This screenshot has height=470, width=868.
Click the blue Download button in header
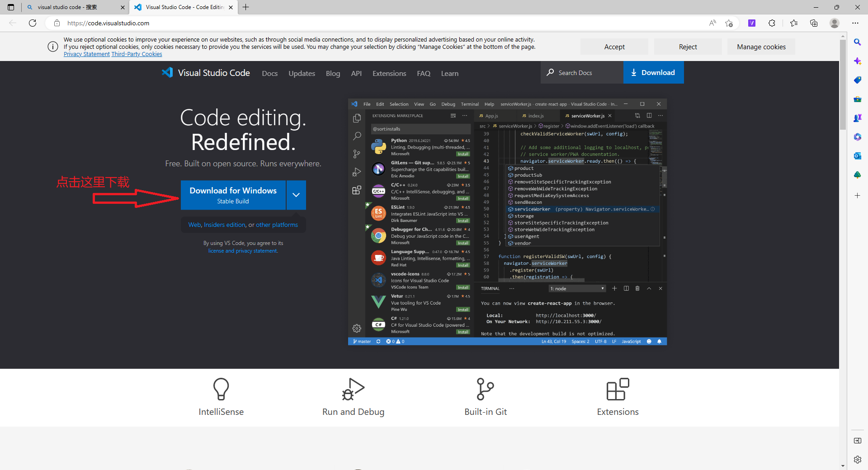click(653, 72)
